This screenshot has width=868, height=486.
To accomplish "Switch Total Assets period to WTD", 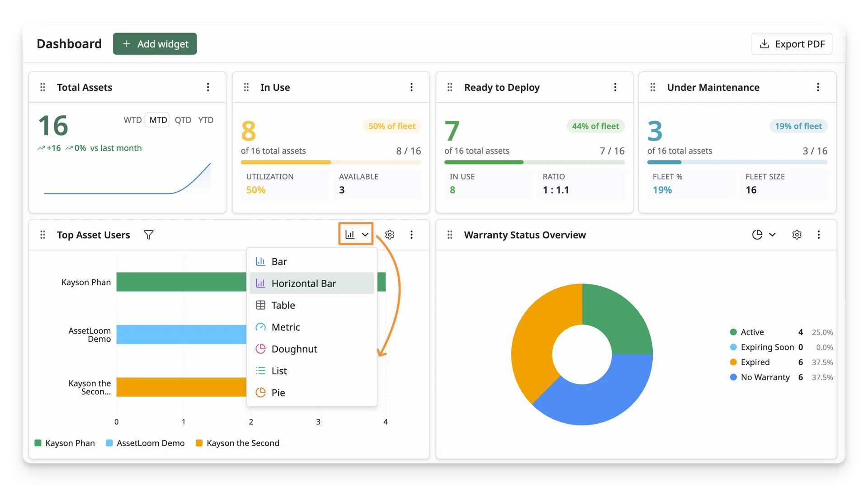I will [132, 120].
